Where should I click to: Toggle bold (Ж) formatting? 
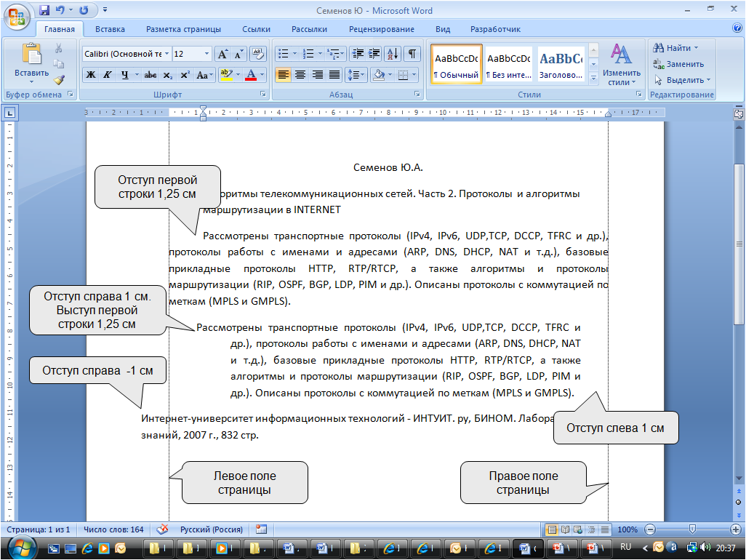[x=91, y=75]
